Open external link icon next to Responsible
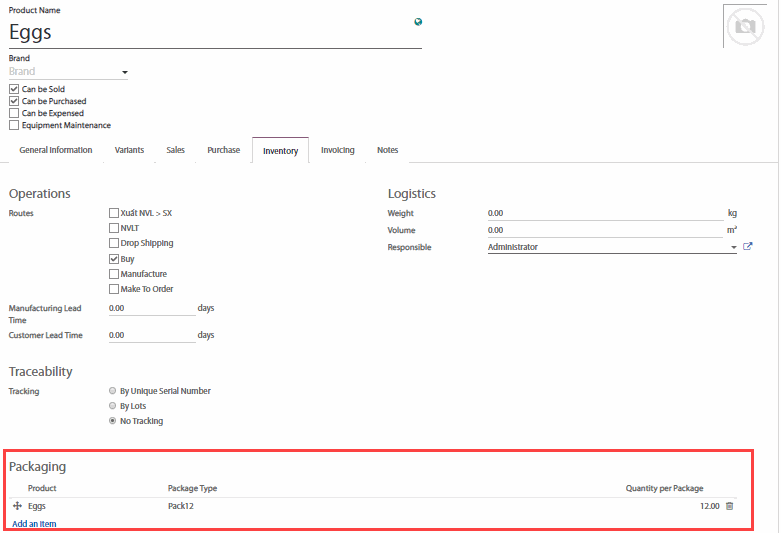 click(748, 247)
